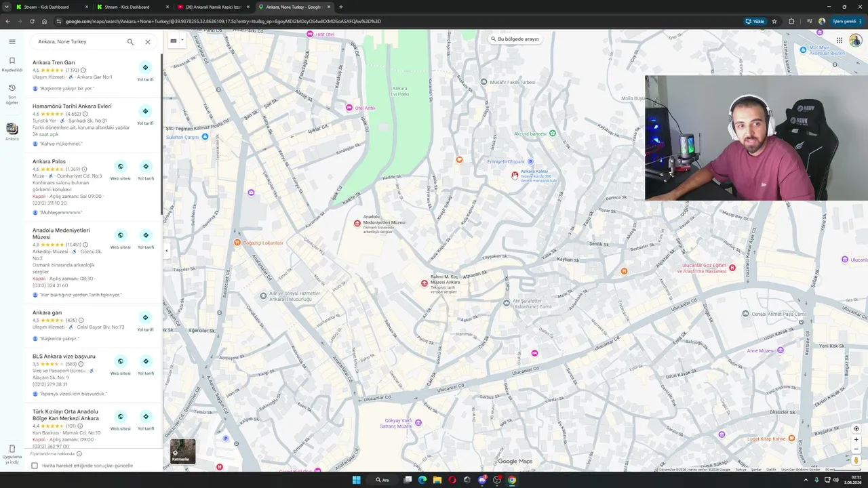Show rating info for Ankara Palas
The image size is (868, 488).
pos(84,169)
